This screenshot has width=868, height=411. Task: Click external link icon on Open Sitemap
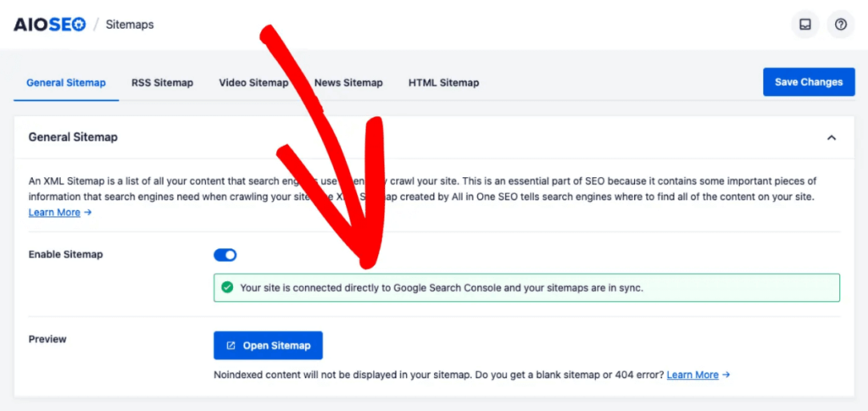pyautogui.click(x=231, y=346)
